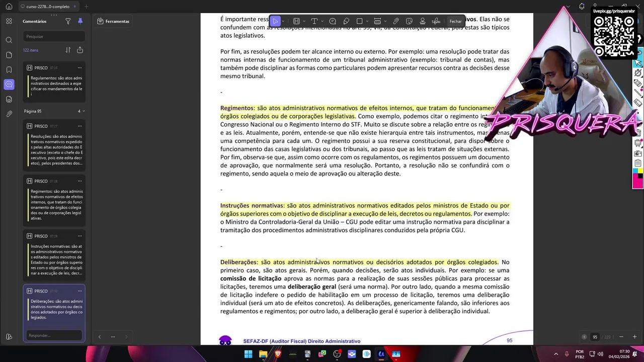The height and width of the screenshot is (362, 644).
Task: Click the Pesquisar search field
Action: tap(54, 36)
